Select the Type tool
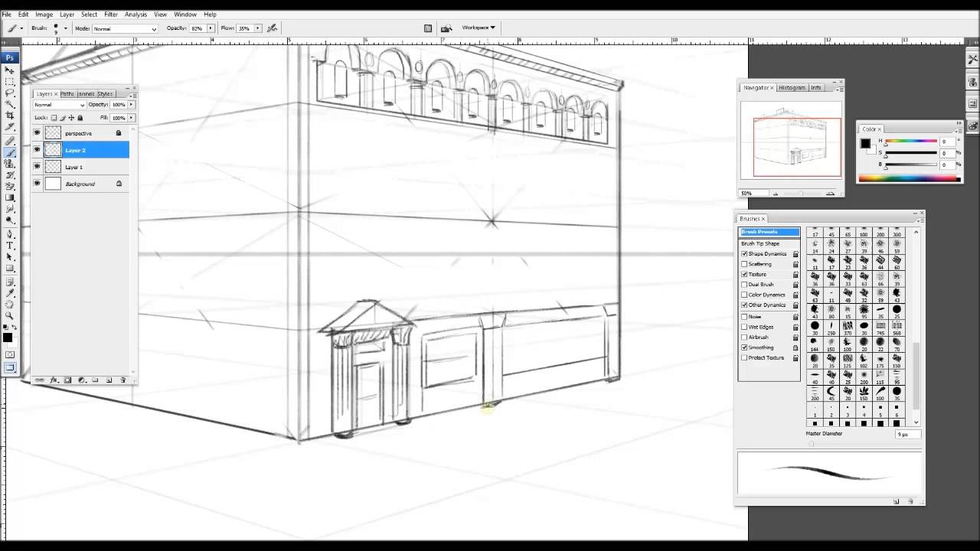 point(10,246)
